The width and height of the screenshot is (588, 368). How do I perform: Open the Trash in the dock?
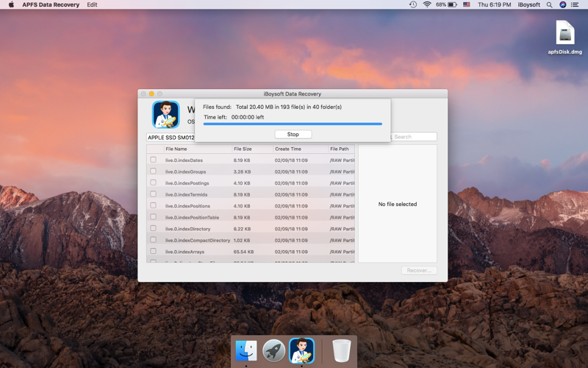pos(342,350)
